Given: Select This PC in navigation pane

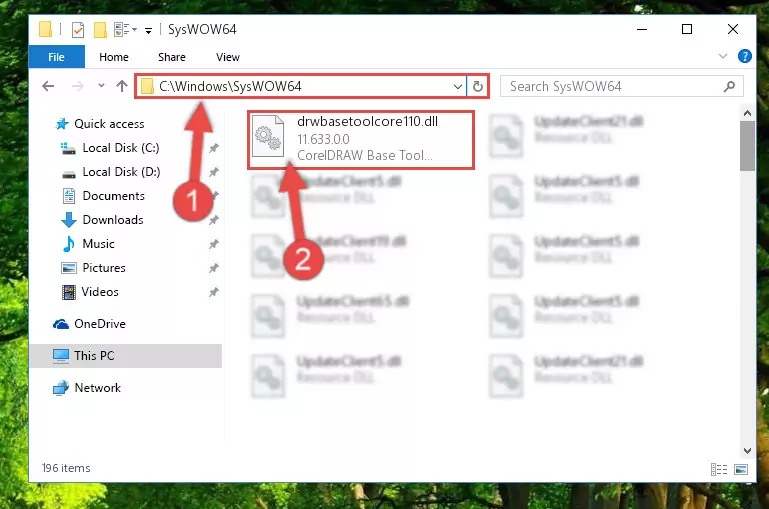Looking at the screenshot, I should [126, 356].
